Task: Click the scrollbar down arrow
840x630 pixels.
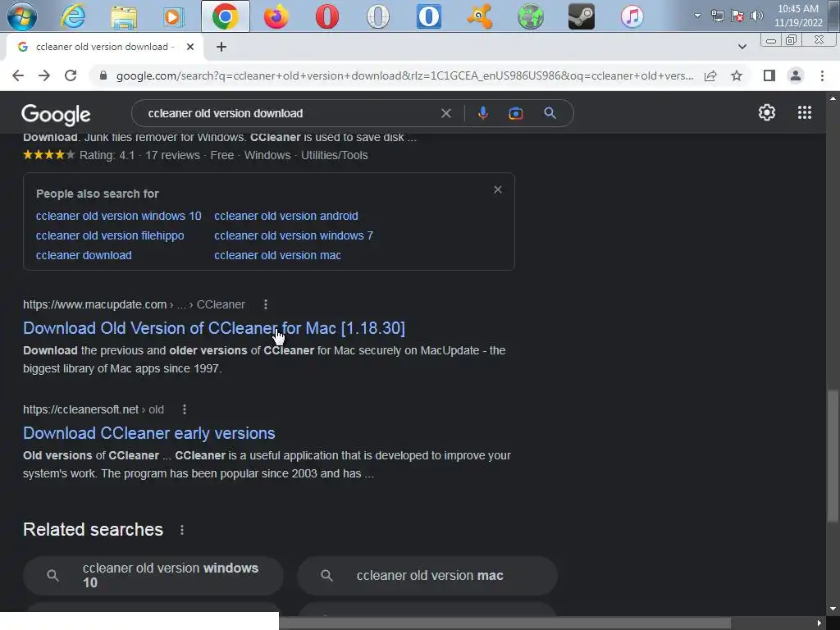Action: (833, 609)
